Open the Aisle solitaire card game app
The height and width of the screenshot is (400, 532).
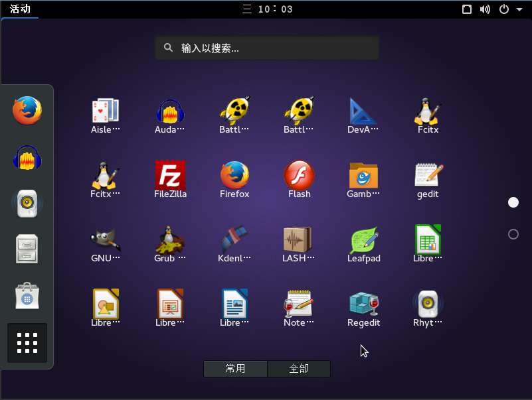click(105, 115)
